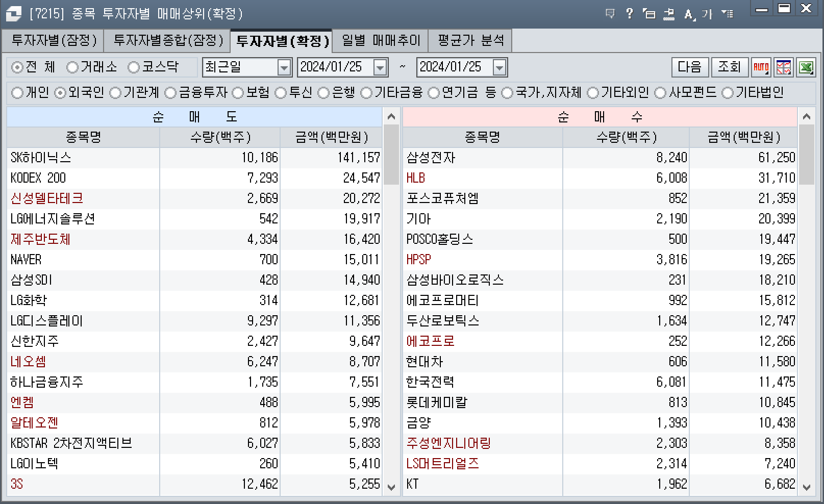Click the 순매수 list scroll down arrow
This screenshot has height=504, width=824.
point(807,487)
